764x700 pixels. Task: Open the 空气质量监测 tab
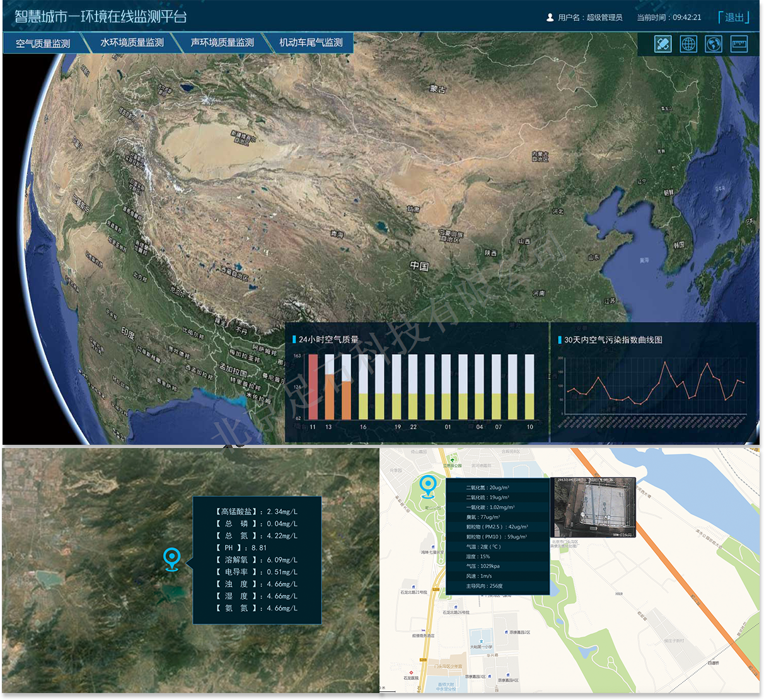click(43, 43)
